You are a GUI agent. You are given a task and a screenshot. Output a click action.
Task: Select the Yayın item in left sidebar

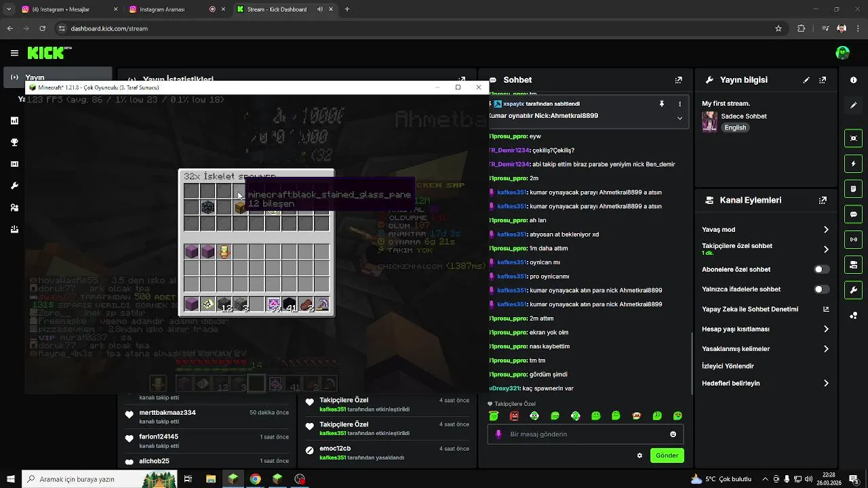point(57,77)
